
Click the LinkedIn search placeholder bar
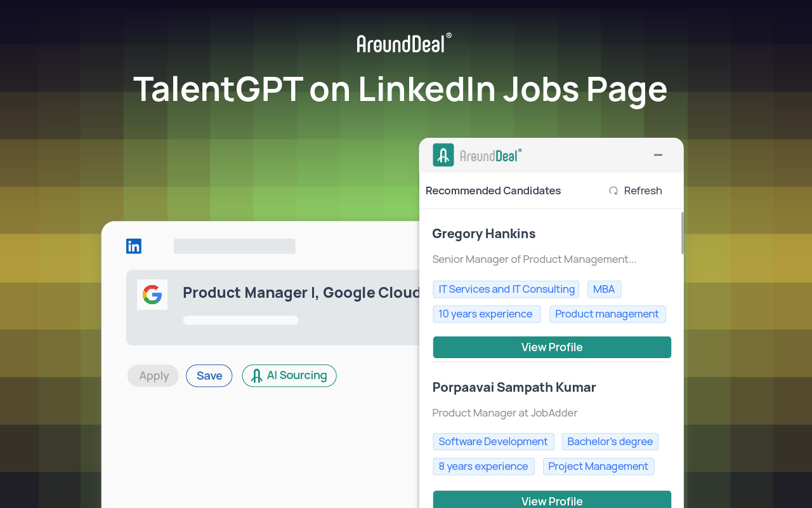click(235, 246)
